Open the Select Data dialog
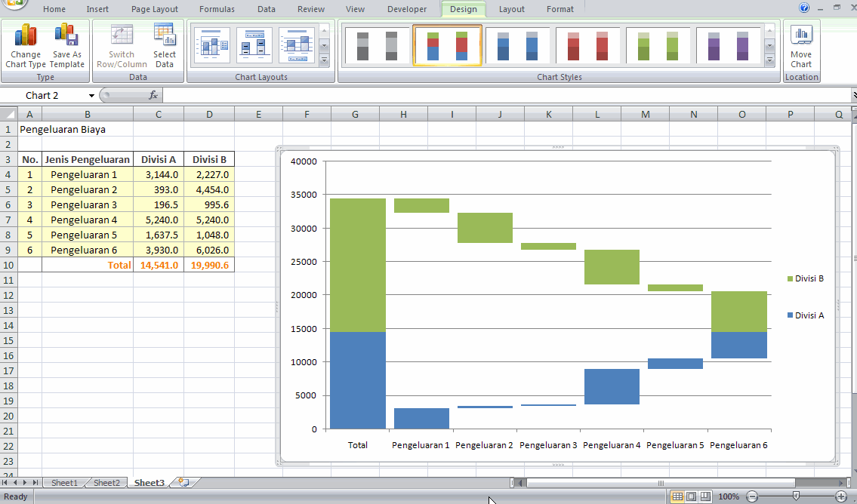The height and width of the screenshot is (504, 857). [164, 45]
